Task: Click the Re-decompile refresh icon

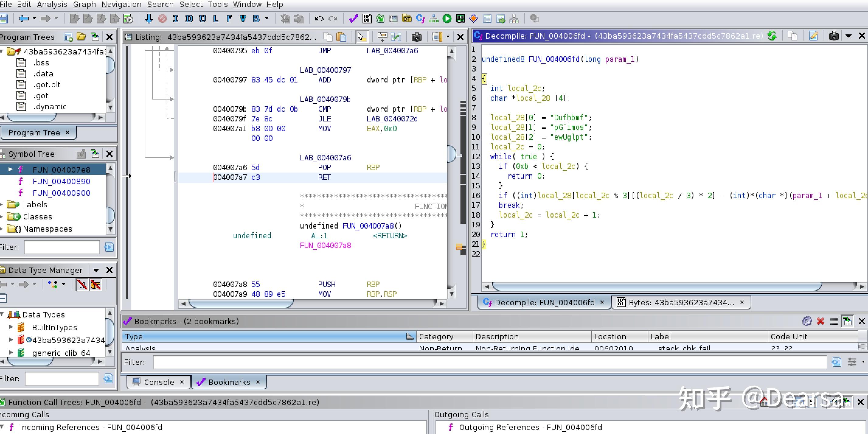Action: point(772,36)
